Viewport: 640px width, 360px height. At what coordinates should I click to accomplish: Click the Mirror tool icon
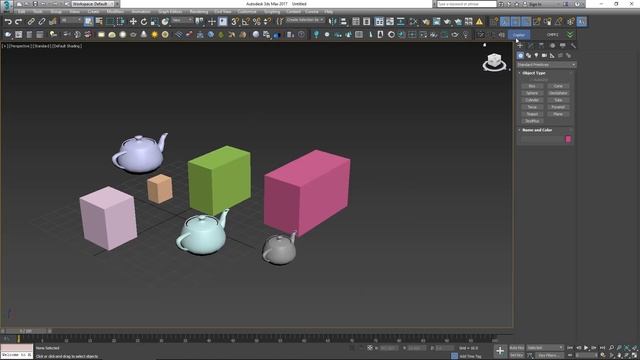pyautogui.click(x=333, y=22)
